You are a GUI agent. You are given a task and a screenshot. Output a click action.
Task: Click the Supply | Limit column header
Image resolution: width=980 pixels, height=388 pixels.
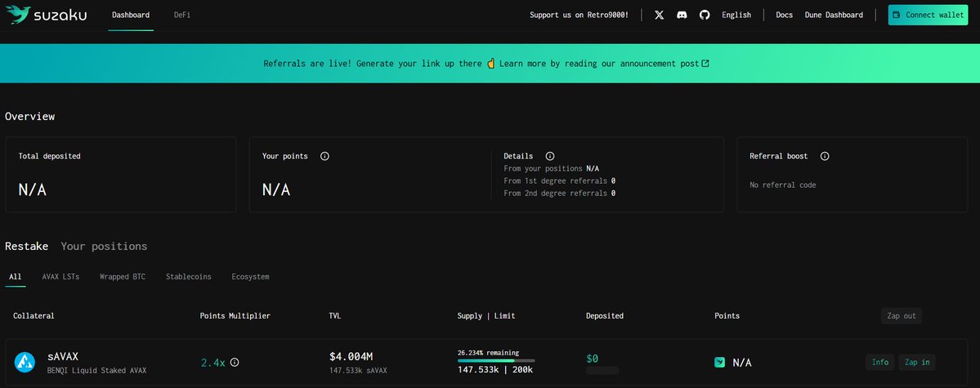click(x=486, y=316)
